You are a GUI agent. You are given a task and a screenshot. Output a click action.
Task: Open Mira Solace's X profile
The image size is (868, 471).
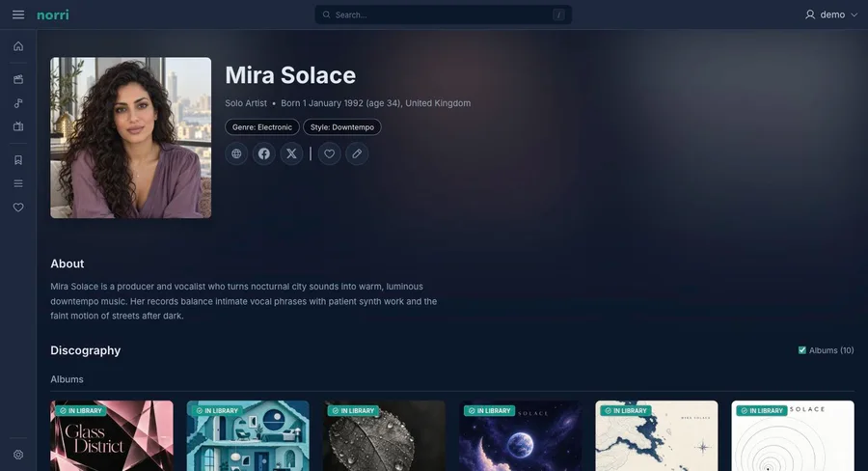tap(291, 153)
